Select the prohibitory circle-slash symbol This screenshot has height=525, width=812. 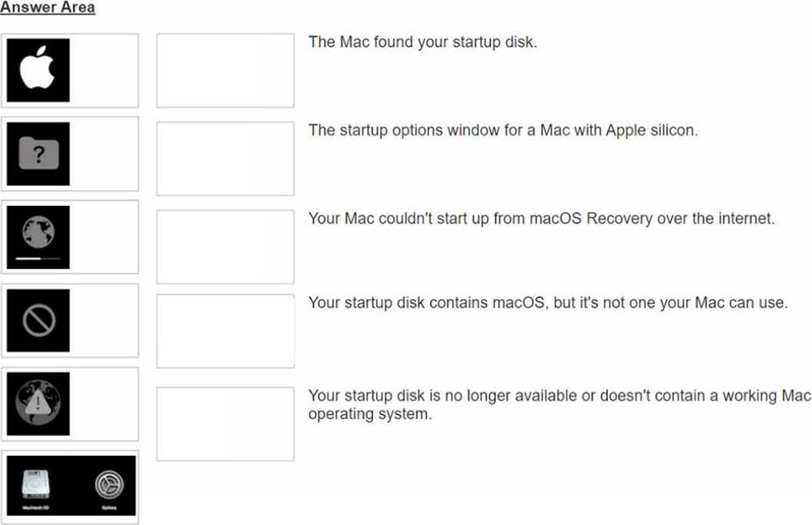(38, 321)
